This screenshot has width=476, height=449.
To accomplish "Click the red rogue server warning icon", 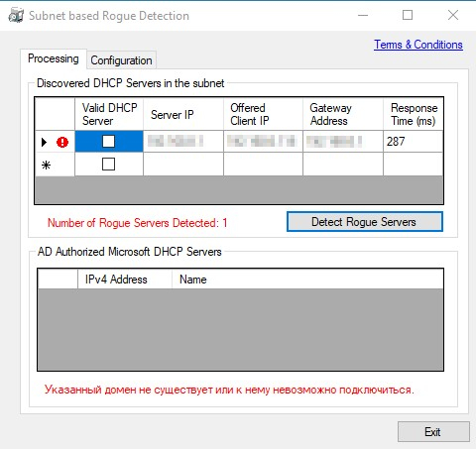I will pos(62,143).
